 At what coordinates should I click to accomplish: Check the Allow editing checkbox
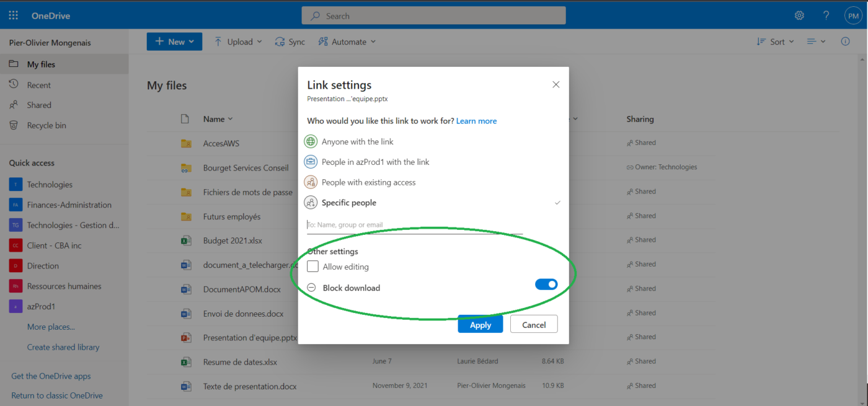click(x=313, y=267)
